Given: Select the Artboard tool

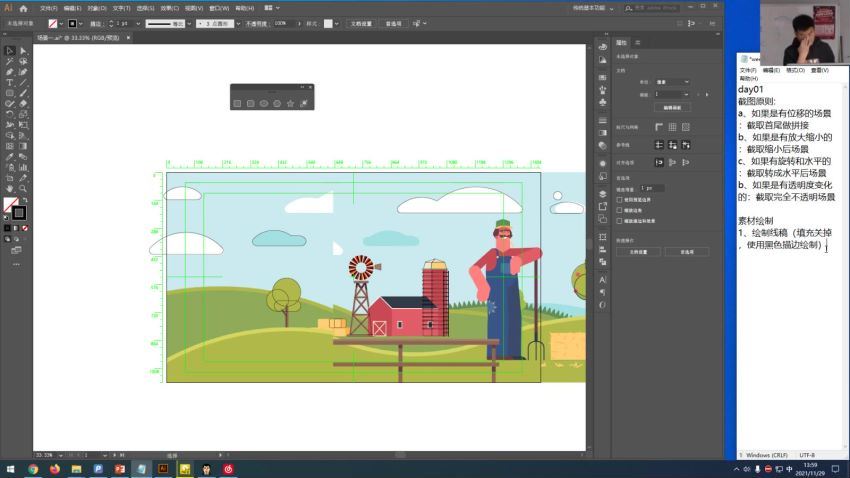Looking at the screenshot, I should click(10, 178).
